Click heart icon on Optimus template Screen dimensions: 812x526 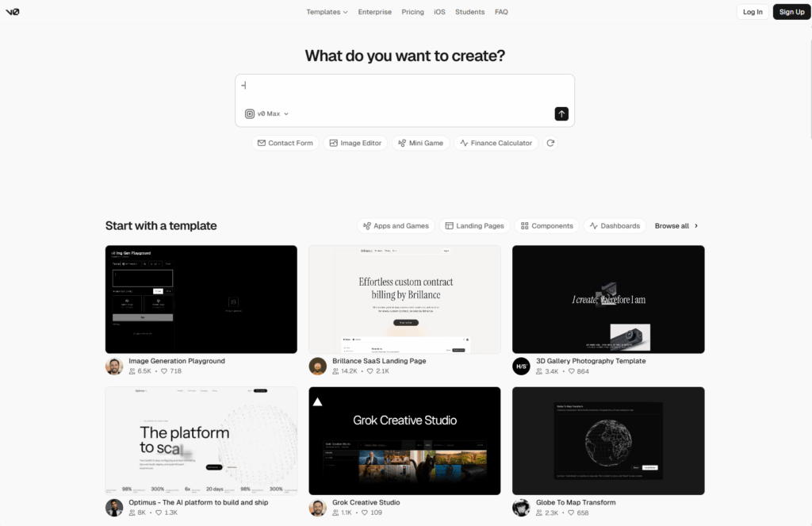(159, 513)
